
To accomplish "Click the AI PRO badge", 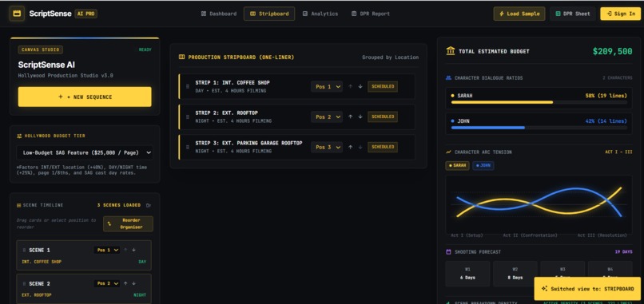I will pyautogui.click(x=85, y=14).
